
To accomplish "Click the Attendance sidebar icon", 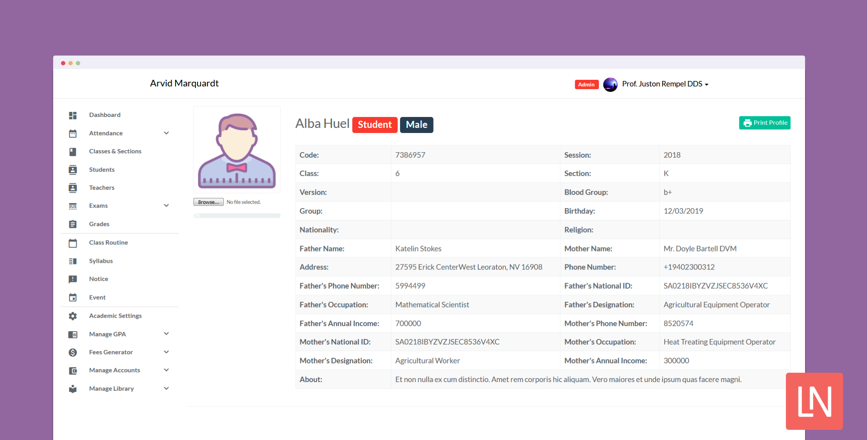I will click(x=74, y=133).
